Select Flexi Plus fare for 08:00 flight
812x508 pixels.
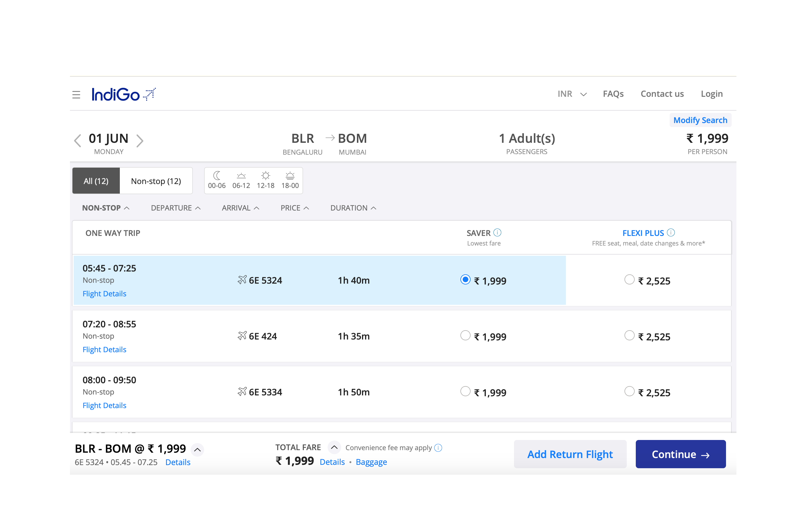click(630, 391)
